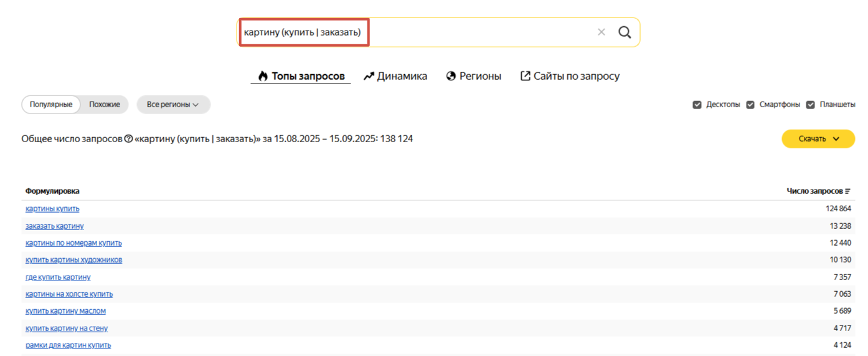Switch to the Динамика tab
The image size is (868, 356).
(x=395, y=76)
